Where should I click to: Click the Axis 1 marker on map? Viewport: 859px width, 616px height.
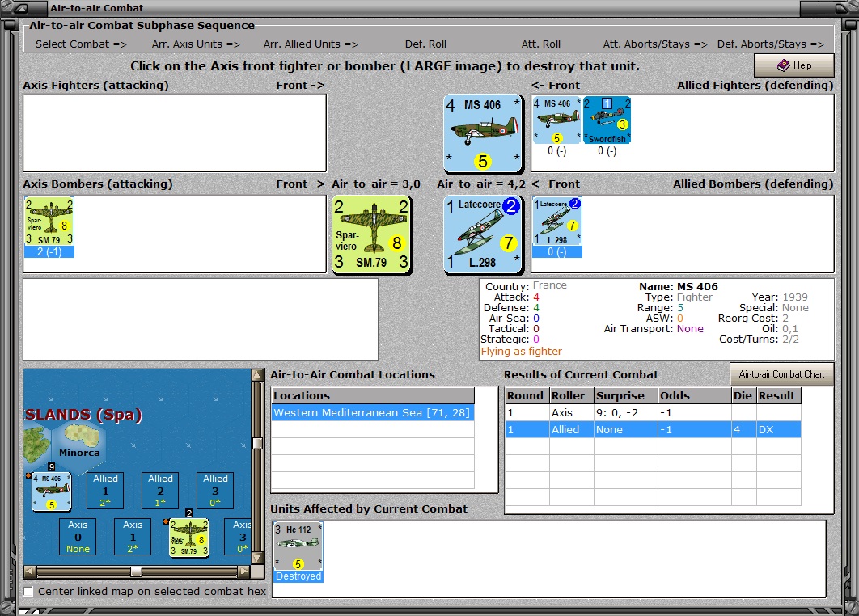pyautogui.click(x=133, y=537)
